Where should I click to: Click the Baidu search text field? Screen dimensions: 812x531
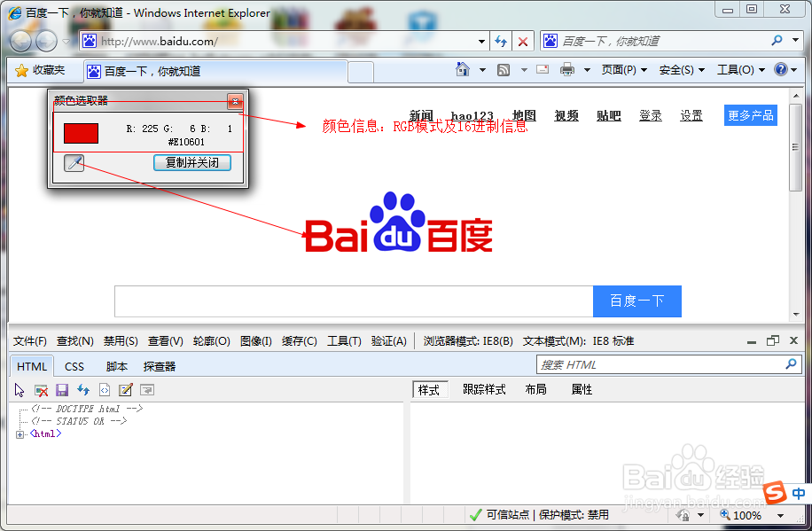pos(354,301)
